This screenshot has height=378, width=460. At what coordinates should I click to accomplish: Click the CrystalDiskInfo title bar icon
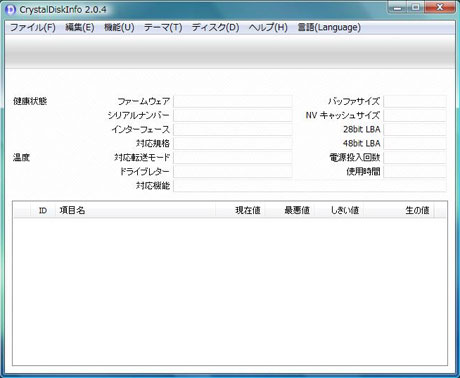coord(11,9)
